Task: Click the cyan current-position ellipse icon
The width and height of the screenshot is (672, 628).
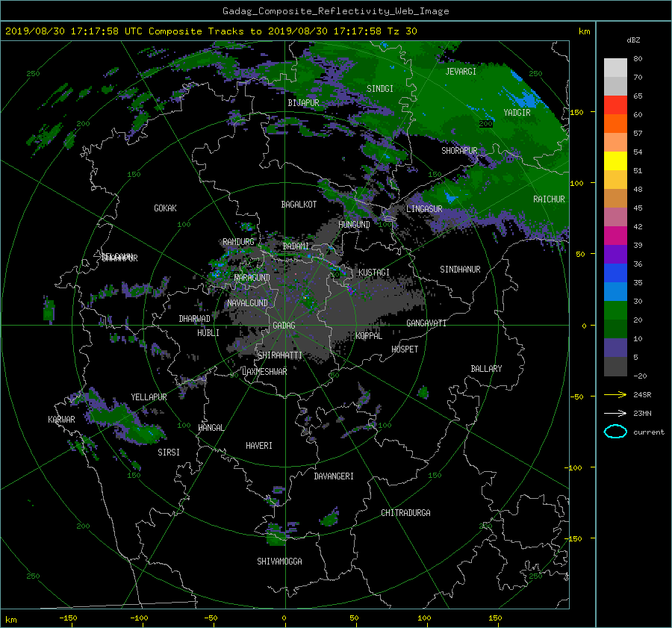Action: (615, 432)
